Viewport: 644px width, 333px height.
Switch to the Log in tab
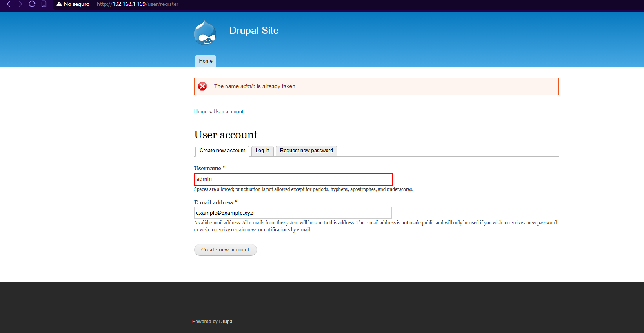262,151
